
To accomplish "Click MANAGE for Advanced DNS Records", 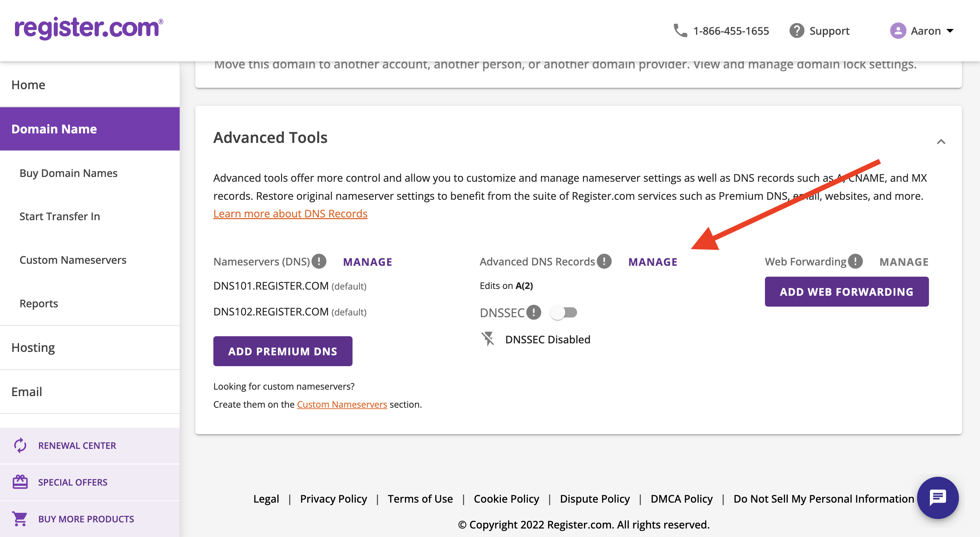I will pos(653,262).
